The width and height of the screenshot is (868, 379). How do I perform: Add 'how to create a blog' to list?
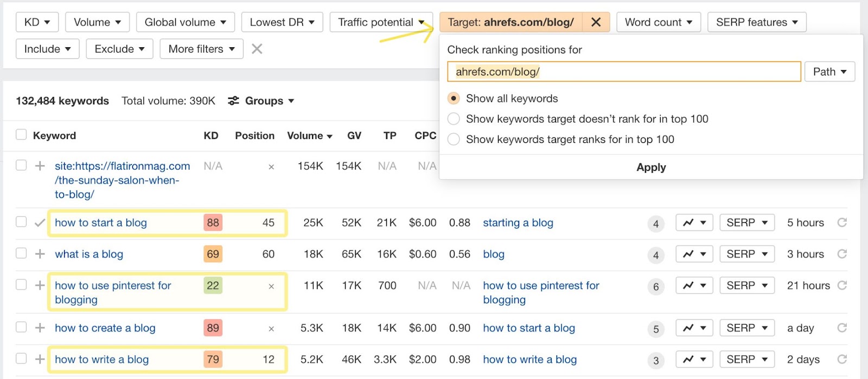40,328
